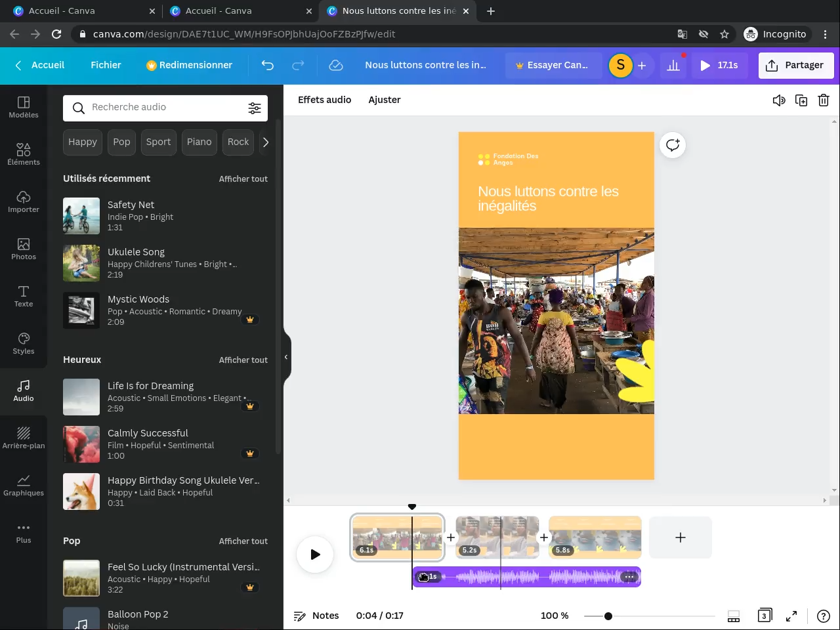Collapse the side panel
840x630 pixels.
point(287,357)
